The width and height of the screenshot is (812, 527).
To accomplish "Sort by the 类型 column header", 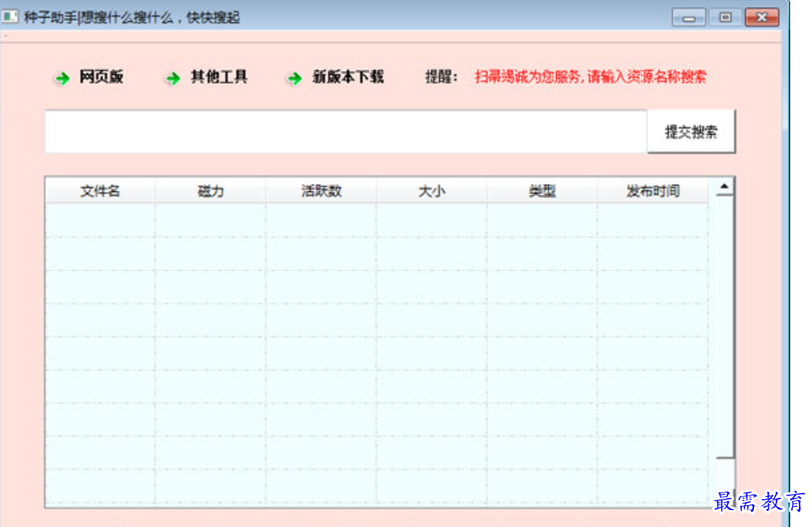I will click(542, 191).
